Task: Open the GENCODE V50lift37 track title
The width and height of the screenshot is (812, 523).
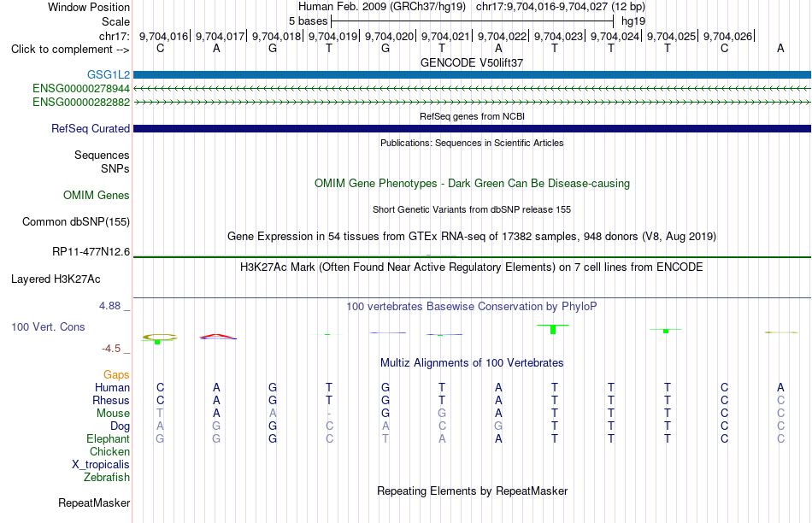Action: pos(472,62)
